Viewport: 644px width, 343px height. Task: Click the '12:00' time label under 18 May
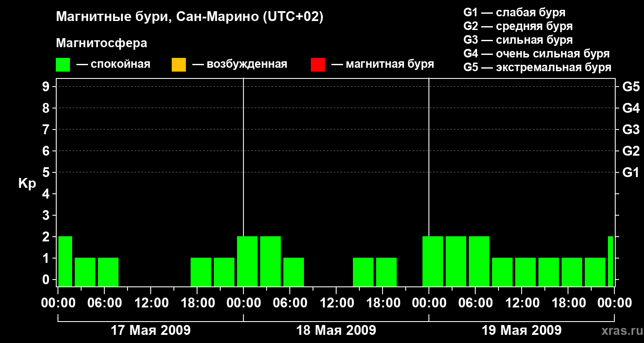pos(336,303)
